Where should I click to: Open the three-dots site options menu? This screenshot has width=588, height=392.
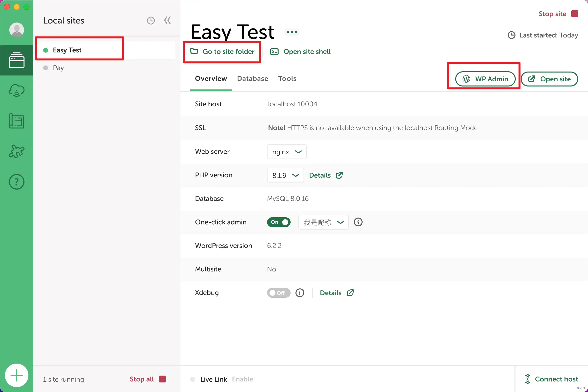click(x=292, y=32)
